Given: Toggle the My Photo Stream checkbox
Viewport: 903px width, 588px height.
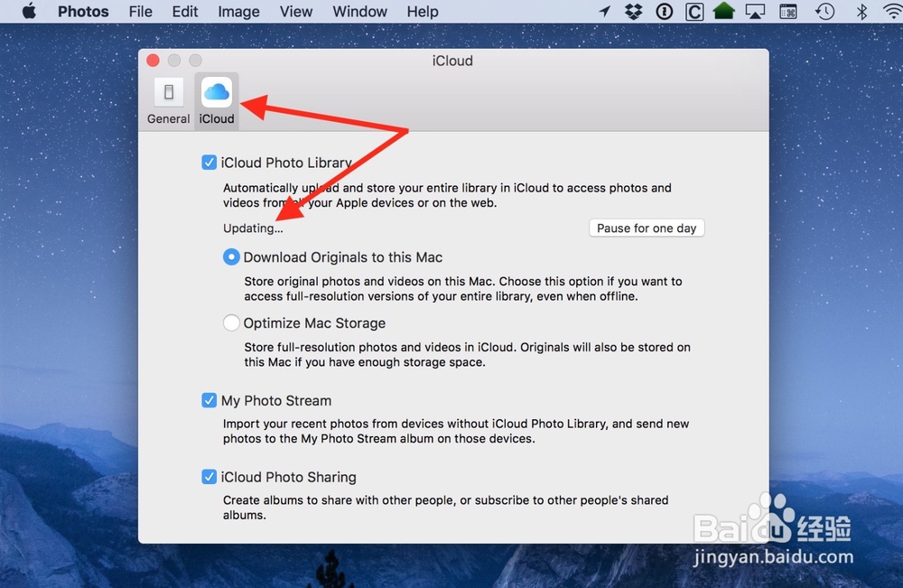Looking at the screenshot, I should pyautogui.click(x=209, y=400).
